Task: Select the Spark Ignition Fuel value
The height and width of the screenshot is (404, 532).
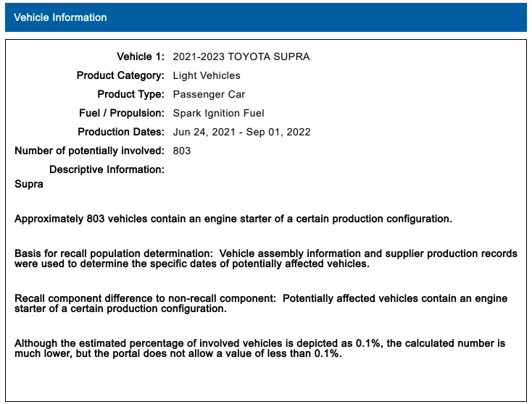Action: (x=218, y=113)
